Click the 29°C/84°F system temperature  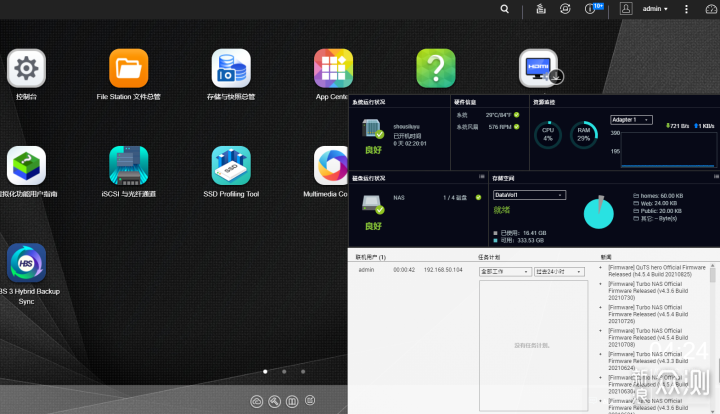point(498,115)
